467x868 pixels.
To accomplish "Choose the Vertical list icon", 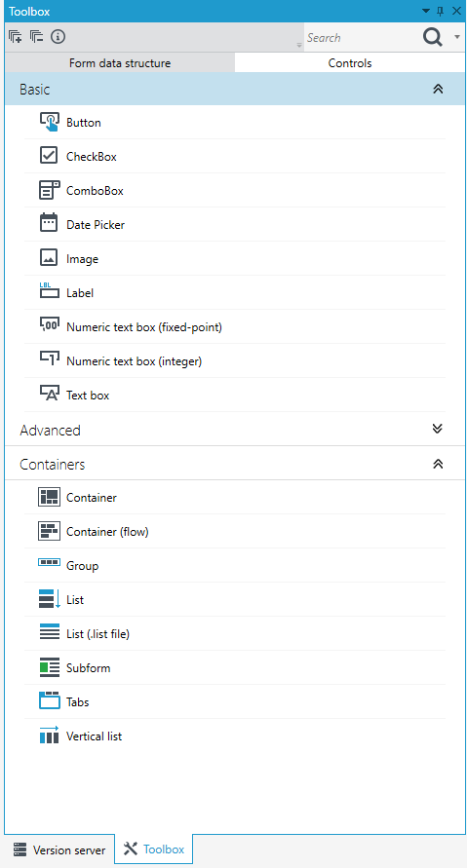I will (50, 736).
